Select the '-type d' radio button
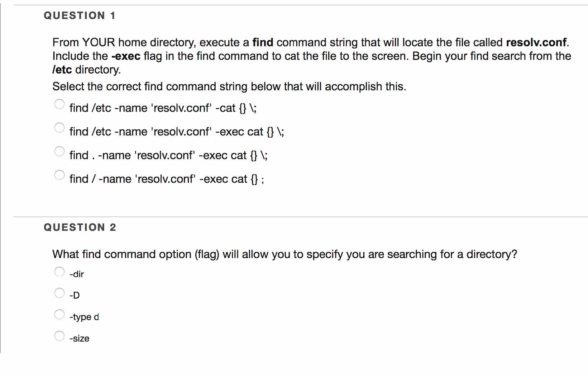The image size is (588, 376). (59, 314)
